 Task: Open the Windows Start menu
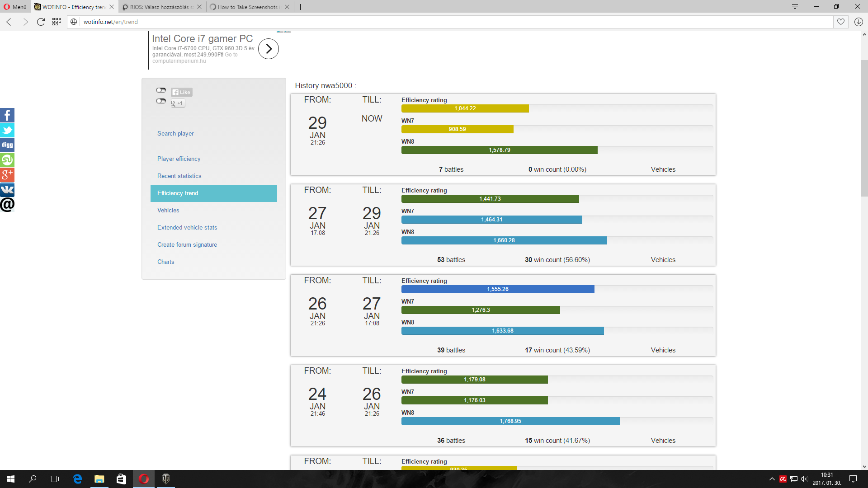(11, 479)
